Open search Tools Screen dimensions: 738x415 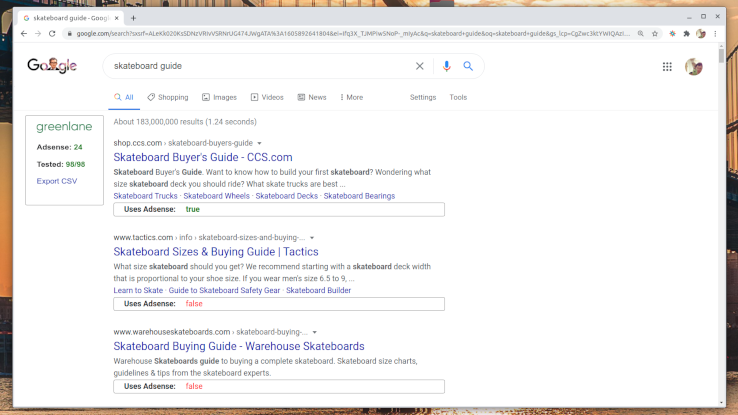[458, 97]
